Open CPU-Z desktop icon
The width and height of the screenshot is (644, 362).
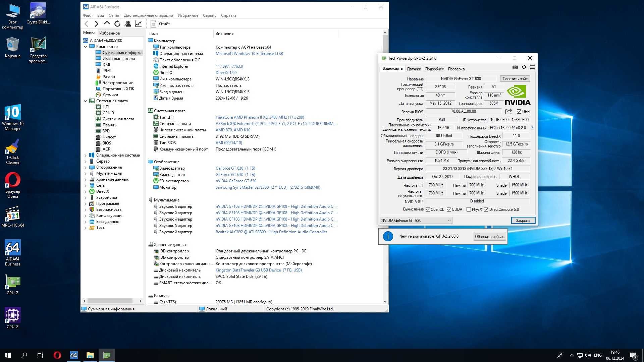(x=13, y=318)
